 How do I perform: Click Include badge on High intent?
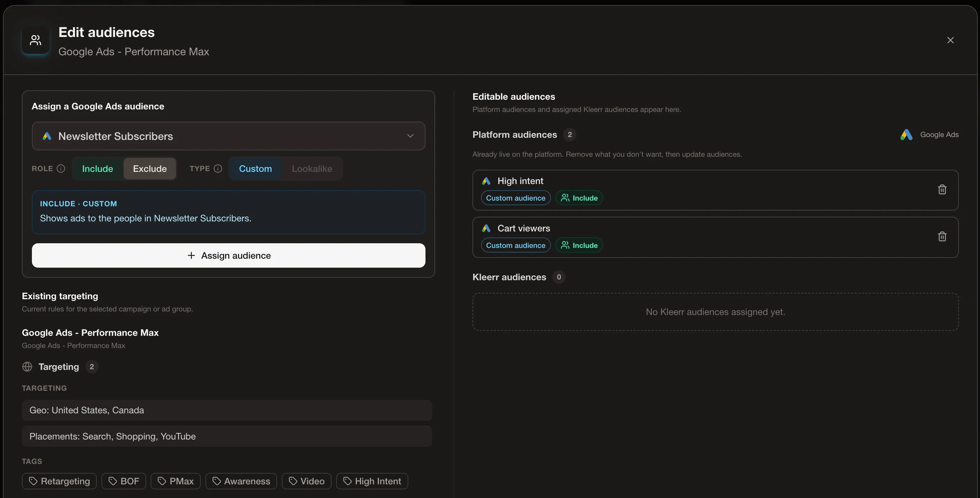click(579, 198)
